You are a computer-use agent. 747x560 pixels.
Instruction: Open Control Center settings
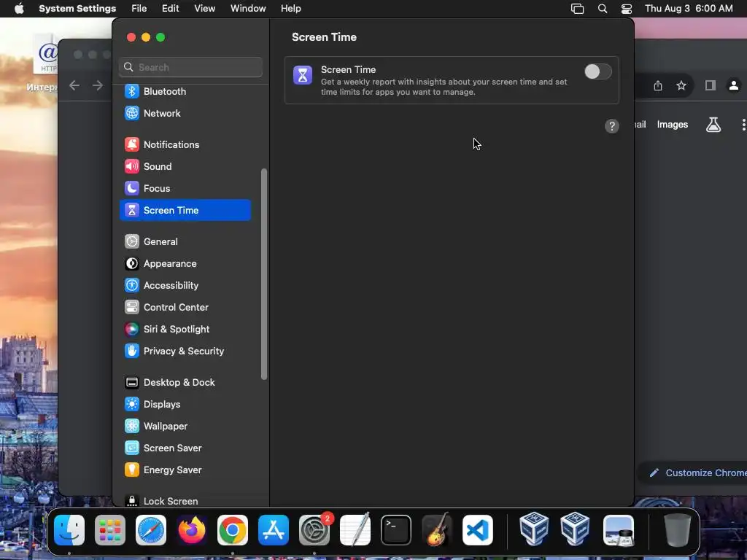tap(185, 308)
